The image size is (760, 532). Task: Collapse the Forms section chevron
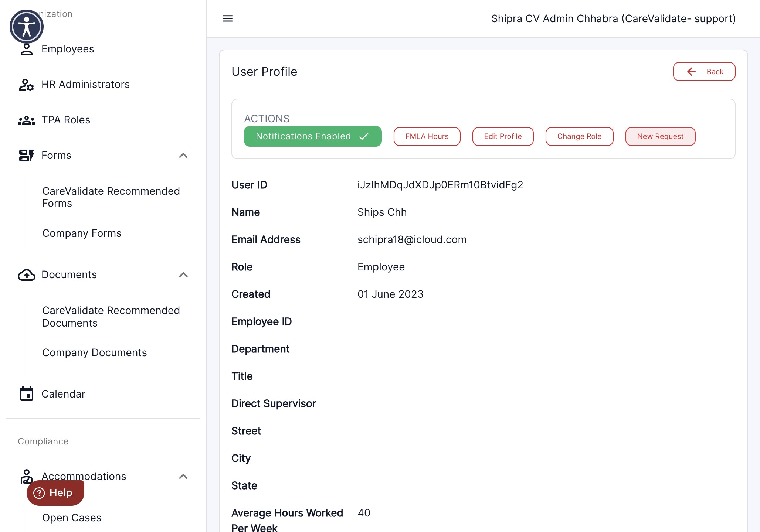tap(183, 156)
